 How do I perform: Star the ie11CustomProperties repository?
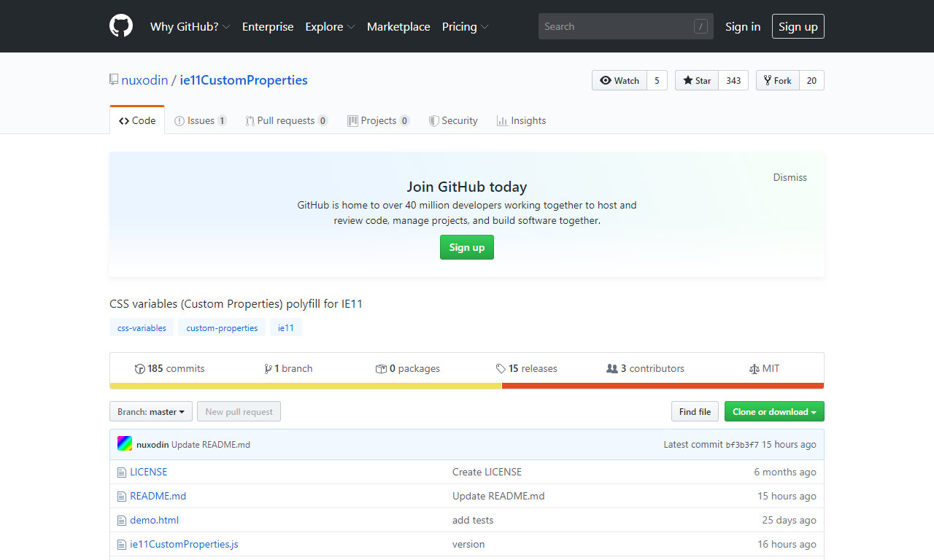coord(697,80)
